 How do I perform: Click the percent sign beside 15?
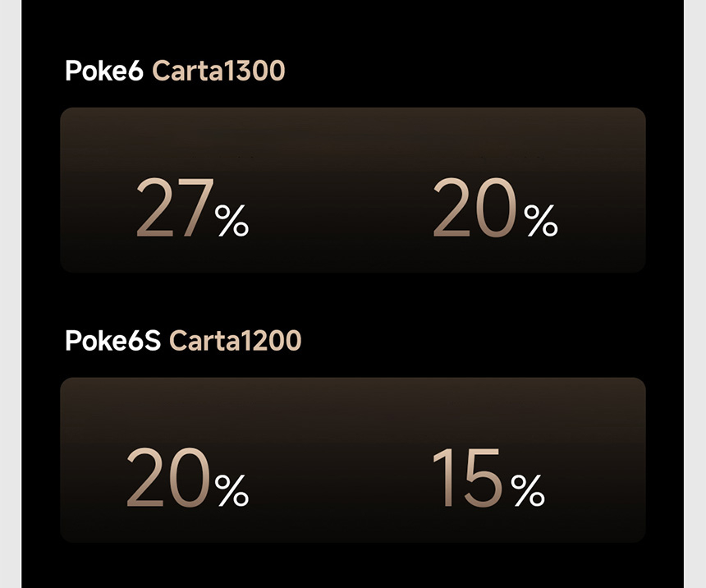tap(528, 490)
